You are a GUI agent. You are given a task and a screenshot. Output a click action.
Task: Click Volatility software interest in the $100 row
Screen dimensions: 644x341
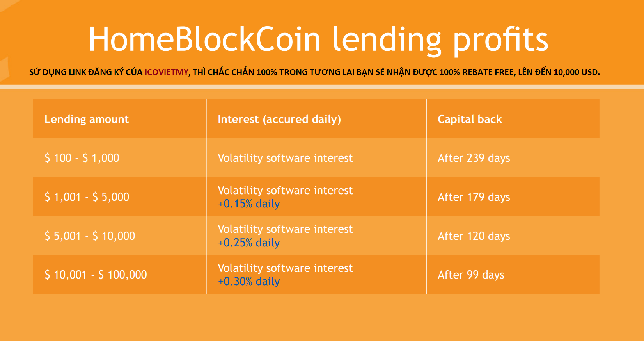(285, 158)
